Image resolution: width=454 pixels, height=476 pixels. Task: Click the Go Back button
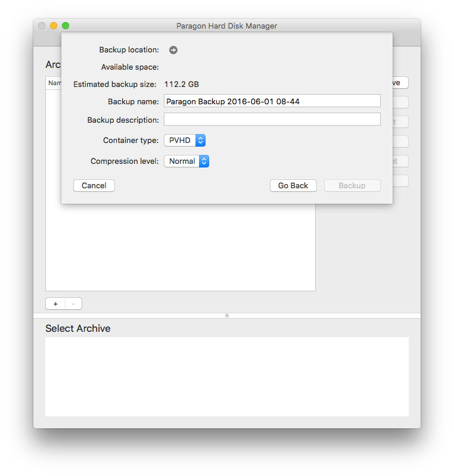293,185
